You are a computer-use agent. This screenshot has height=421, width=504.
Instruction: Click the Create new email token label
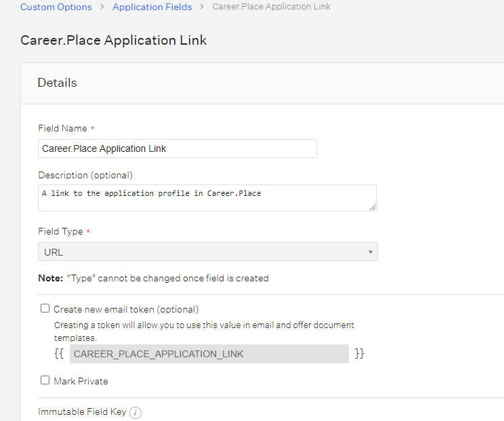[x=126, y=309]
